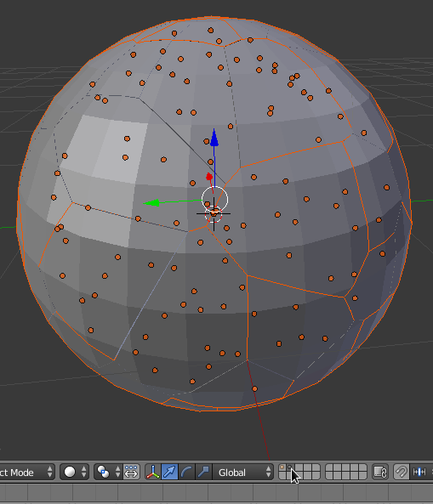The width and height of the screenshot is (433, 504).
Task: Click the white manipulator center circle
Action: [x=214, y=200]
